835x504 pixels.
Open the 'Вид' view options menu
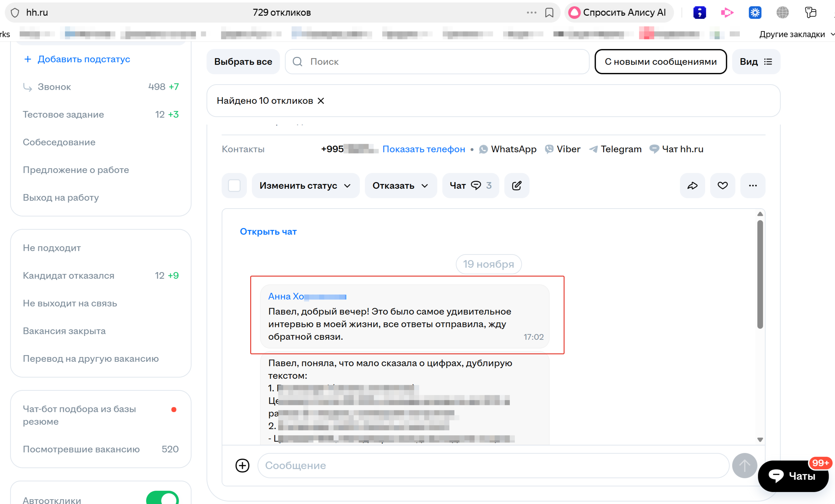coord(756,62)
